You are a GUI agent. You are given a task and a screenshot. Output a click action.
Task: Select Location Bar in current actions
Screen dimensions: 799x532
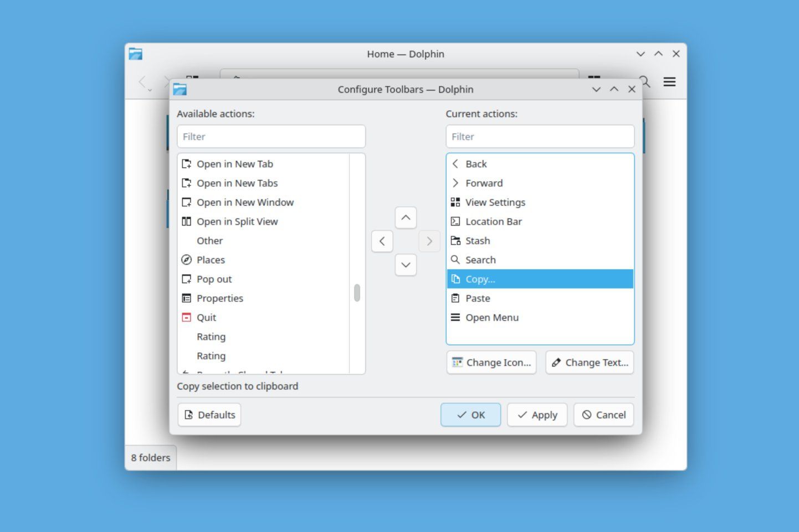540,221
